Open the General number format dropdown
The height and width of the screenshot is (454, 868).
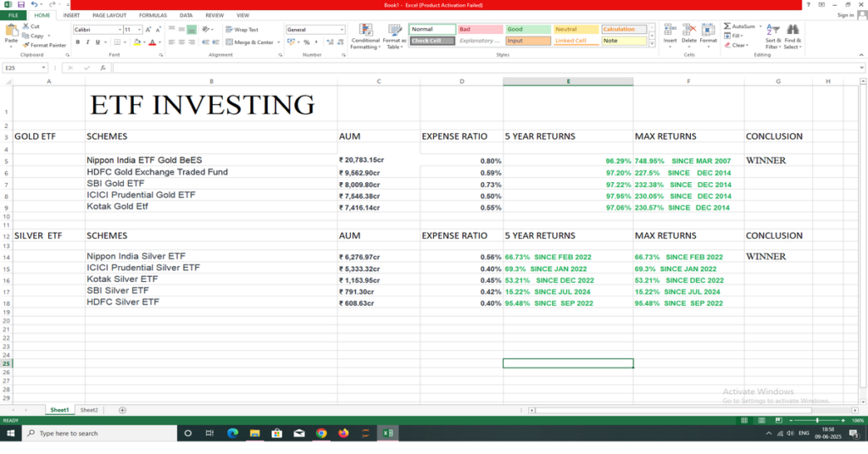[x=342, y=30]
